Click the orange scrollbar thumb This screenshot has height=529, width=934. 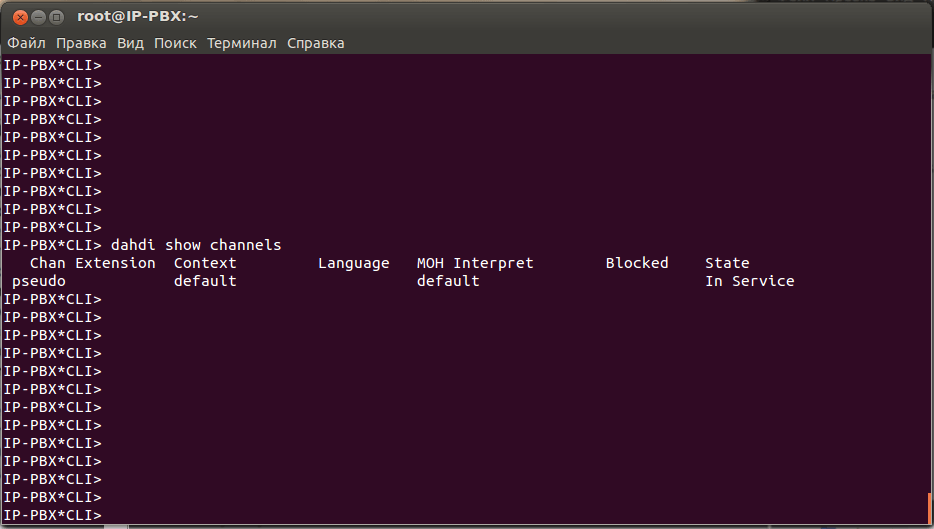[930, 508]
